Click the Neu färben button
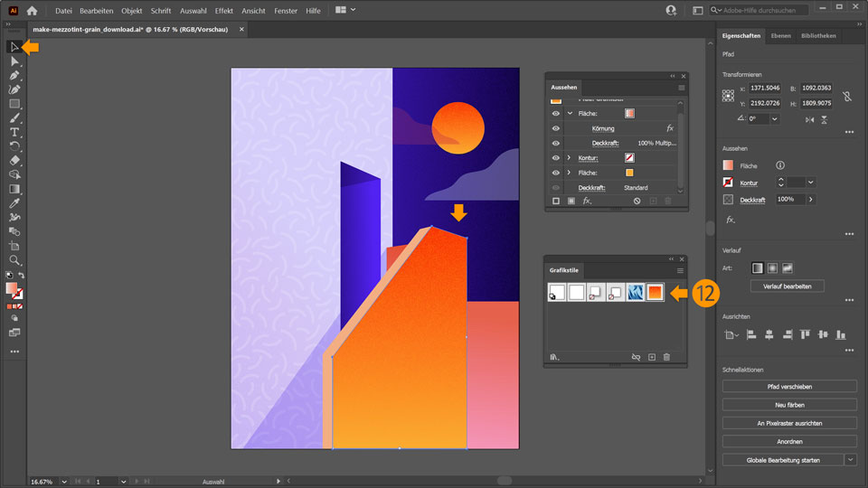This screenshot has height=488, width=868. [x=789, y=405]
